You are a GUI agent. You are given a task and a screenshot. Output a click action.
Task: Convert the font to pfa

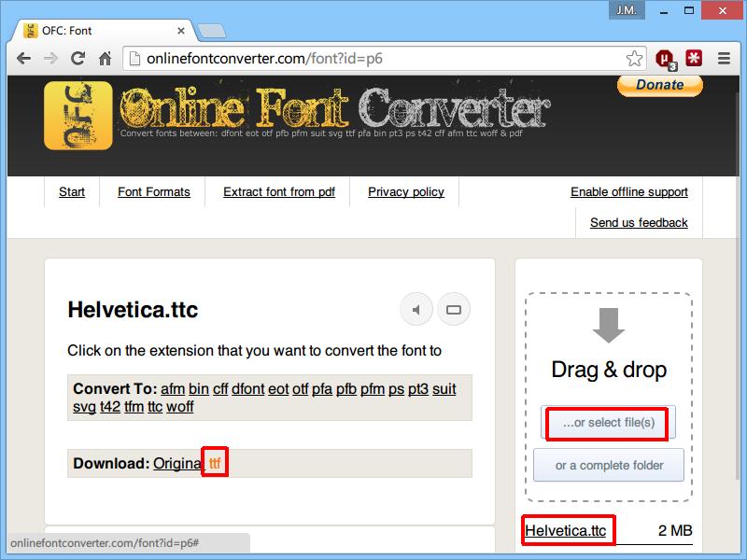322,389
